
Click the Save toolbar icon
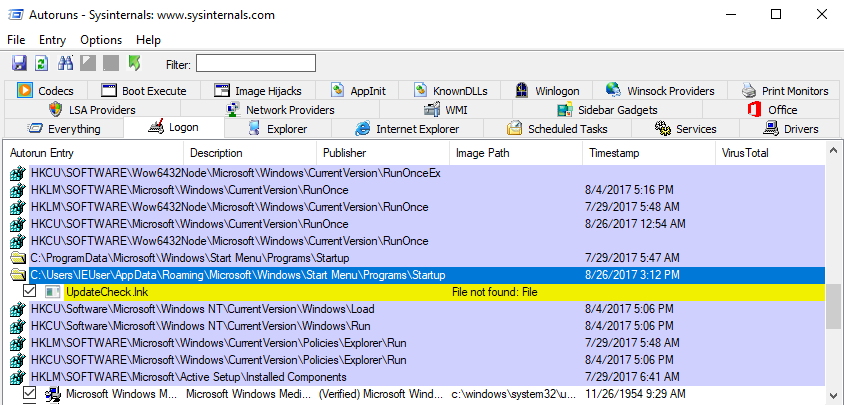coord(19,64)
